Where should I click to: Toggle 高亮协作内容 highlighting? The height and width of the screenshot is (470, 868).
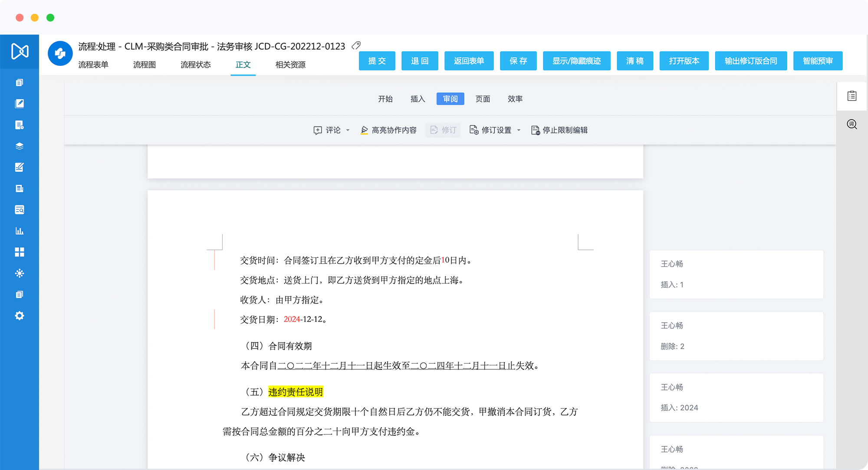click(388, 130)
